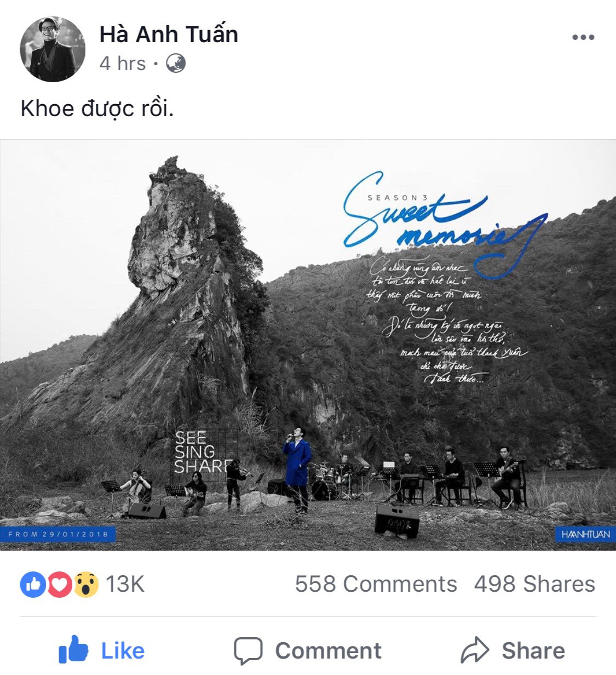Click the 'Khoe được rồi.' post text
Image resolution: width=616 pixels, height=675 pixels.
pos(97,108)
